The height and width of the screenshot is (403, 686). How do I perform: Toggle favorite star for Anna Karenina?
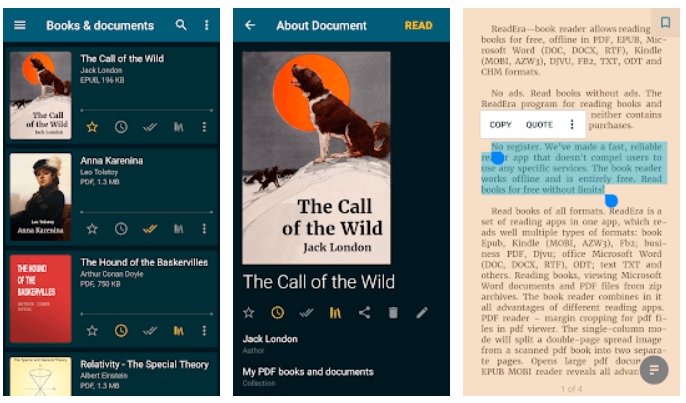(x=92, y=229)
